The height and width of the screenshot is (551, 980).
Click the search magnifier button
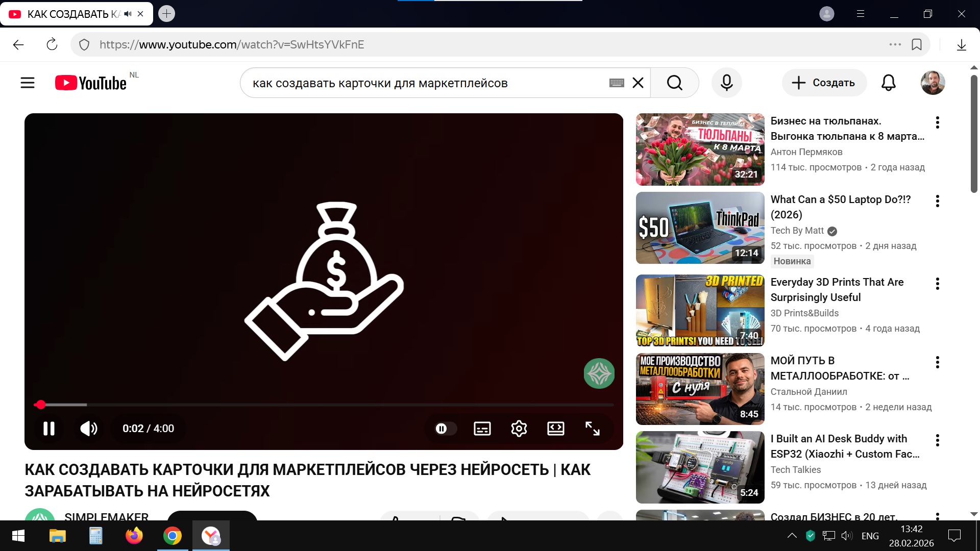pyautogui.click(x=674, y=83)
